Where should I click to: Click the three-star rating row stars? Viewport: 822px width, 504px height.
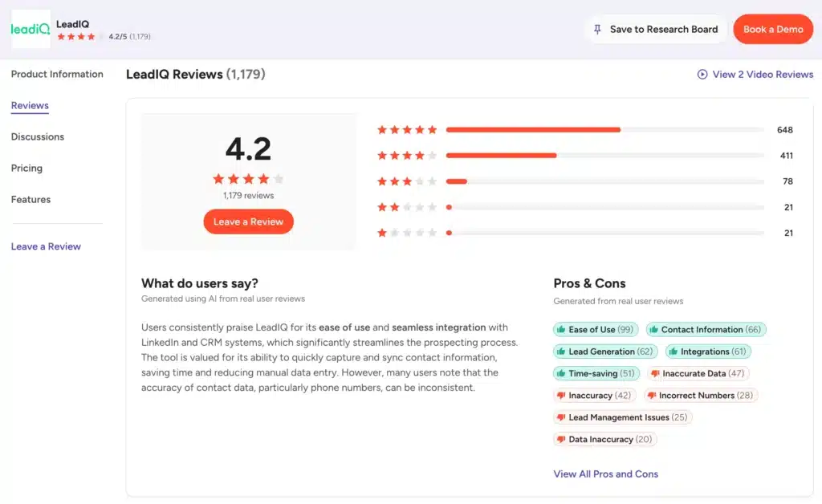click(407, 181)
